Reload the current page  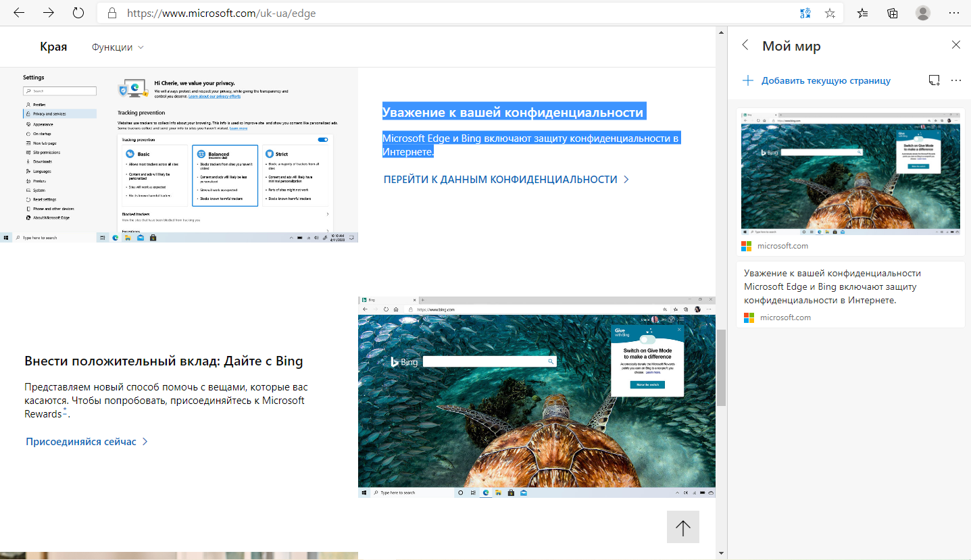tap(78, 13)
